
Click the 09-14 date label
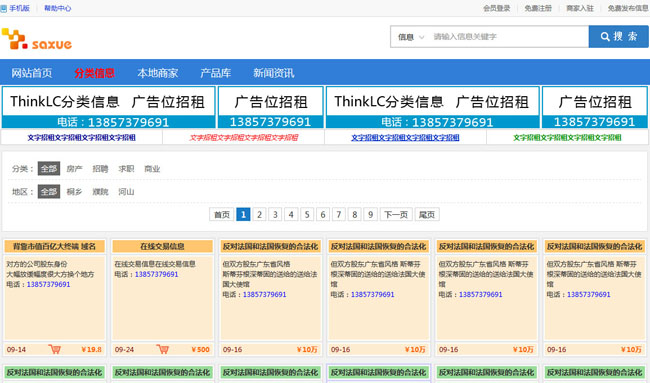(16, 349)
